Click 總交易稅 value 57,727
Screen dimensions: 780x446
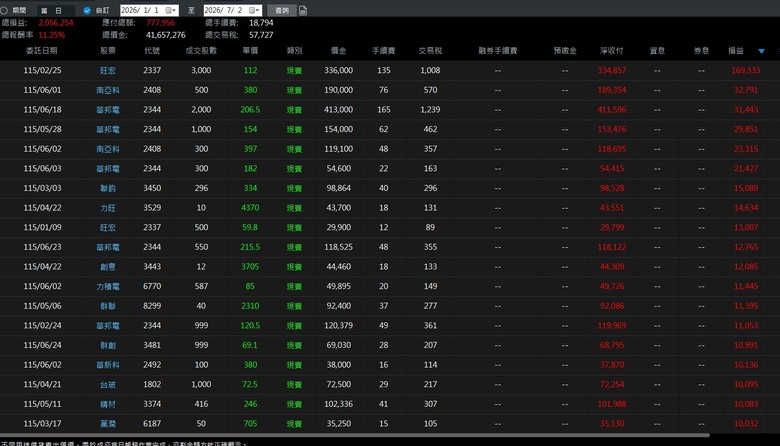pos(261,35)
